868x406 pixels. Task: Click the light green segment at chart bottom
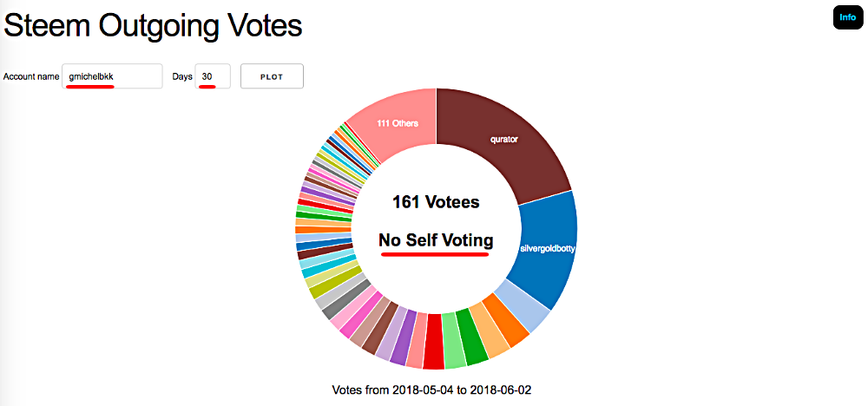451,339
